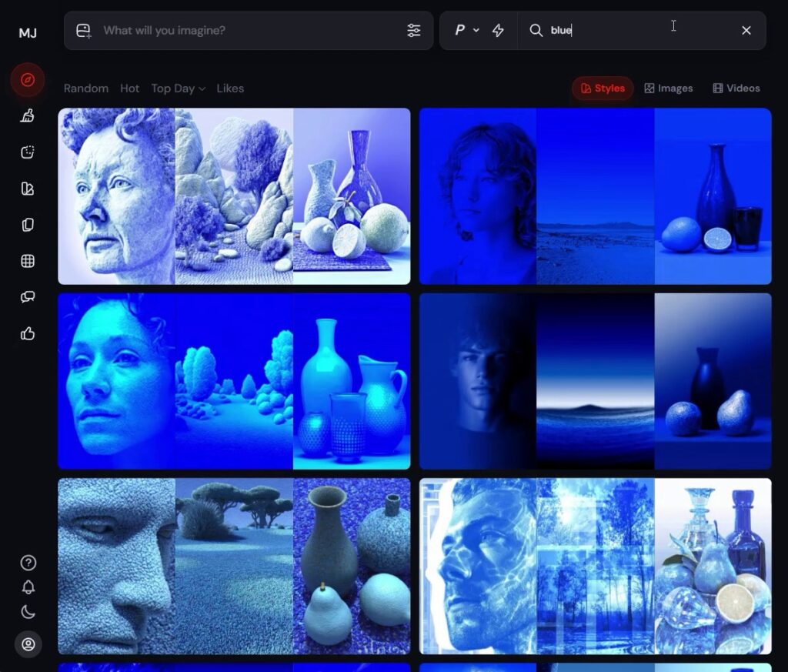Image resolution: width=788 pixels, height=672 pixels.
Task: Toggle the lightning bolt fast mode
Action: pyautogui.click(x=498, y=31)
